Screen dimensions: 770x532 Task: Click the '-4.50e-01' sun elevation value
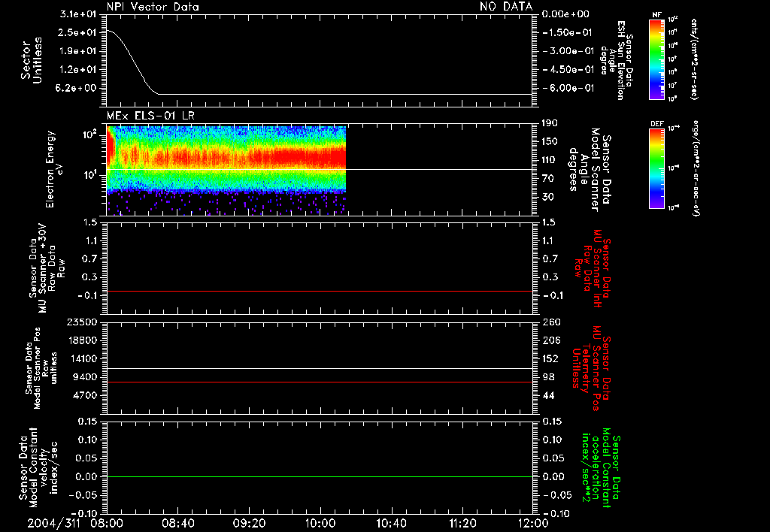point(568,70)
